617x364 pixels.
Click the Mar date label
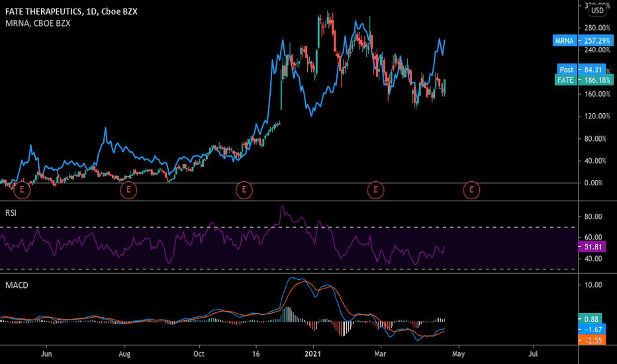click(x=380, y=354)
